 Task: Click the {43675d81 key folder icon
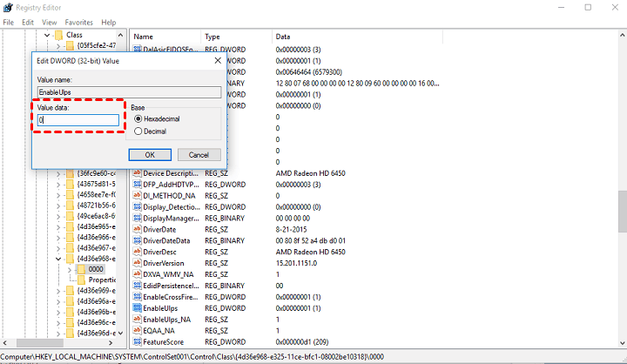tap(70, 184)
